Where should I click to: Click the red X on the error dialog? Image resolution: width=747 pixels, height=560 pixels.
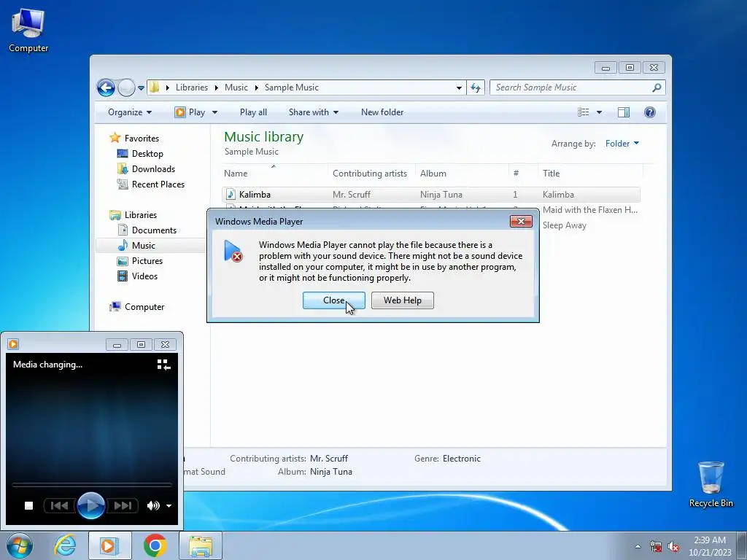point(521,222)
